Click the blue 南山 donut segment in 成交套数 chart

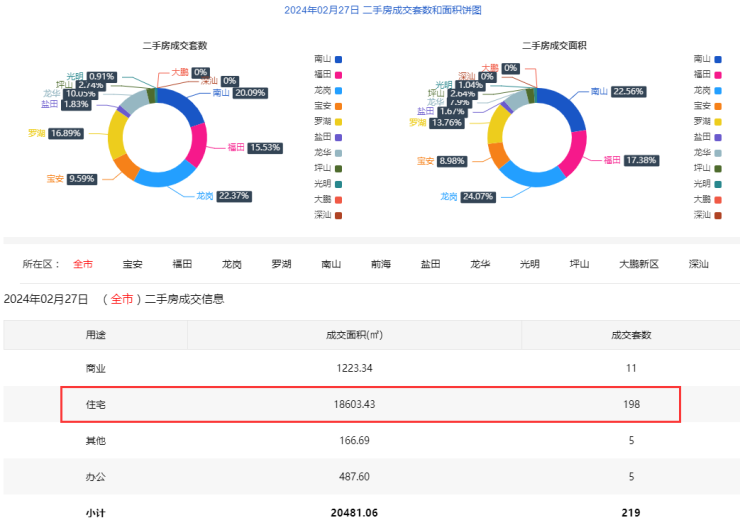(x=185, y=103)
